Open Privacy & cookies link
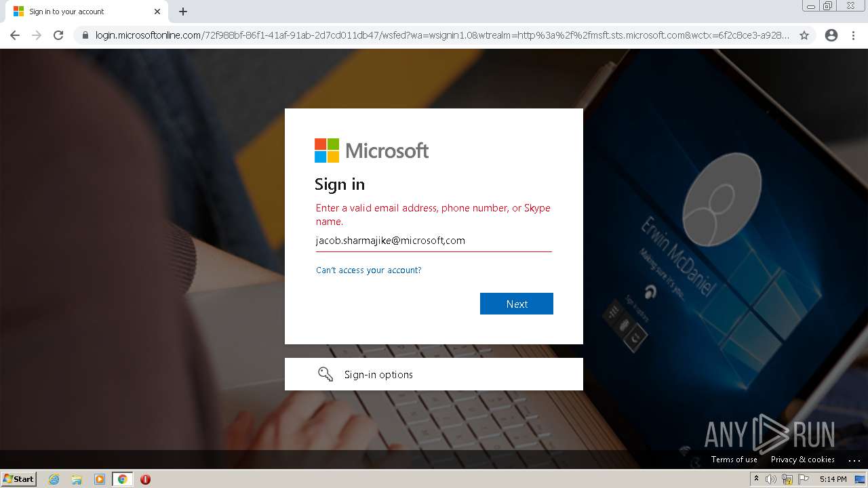Screen dimensions: 868x488 coord(802,459)
